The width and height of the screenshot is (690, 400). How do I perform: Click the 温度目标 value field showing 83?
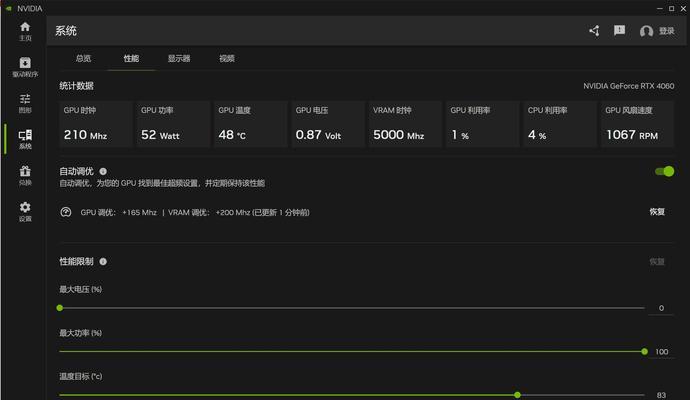[661, 395]
